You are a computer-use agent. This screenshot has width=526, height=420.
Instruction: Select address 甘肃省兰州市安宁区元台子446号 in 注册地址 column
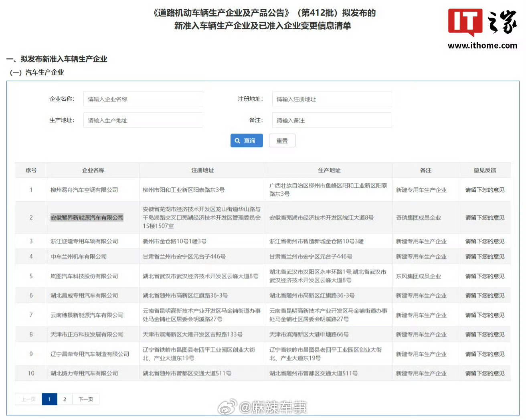point(184,256)
